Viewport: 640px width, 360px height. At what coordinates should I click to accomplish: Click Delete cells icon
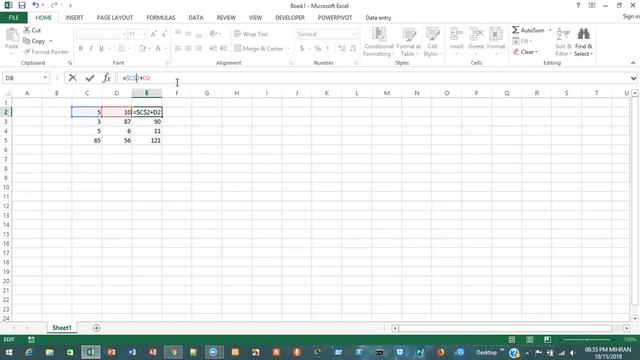(x=476, y=35)
